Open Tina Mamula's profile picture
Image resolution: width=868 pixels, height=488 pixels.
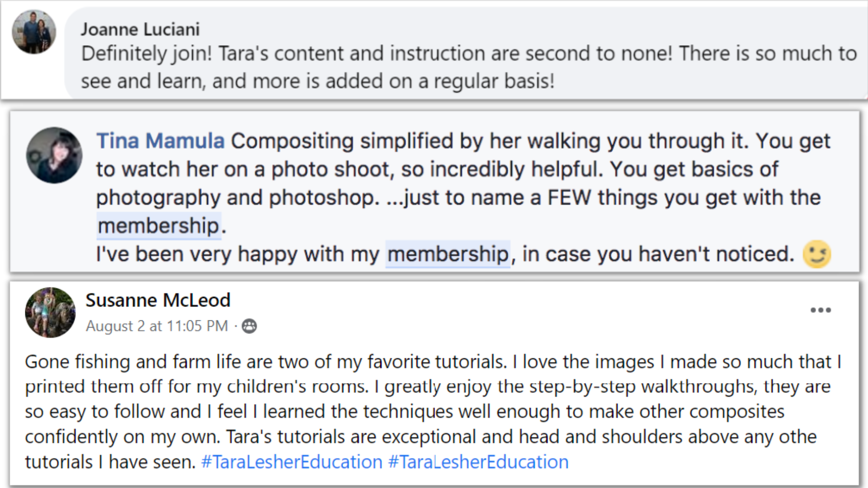(x=54, y=155)
